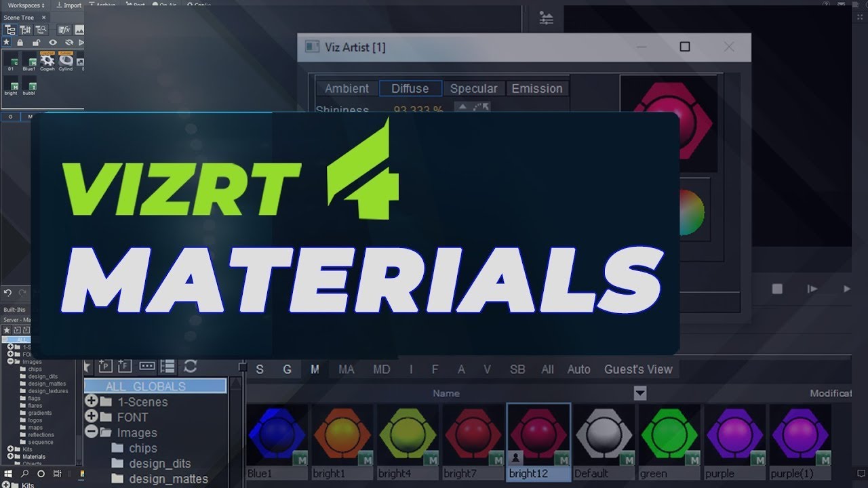Expand the FONT folder in large tree

pos(92,417)
